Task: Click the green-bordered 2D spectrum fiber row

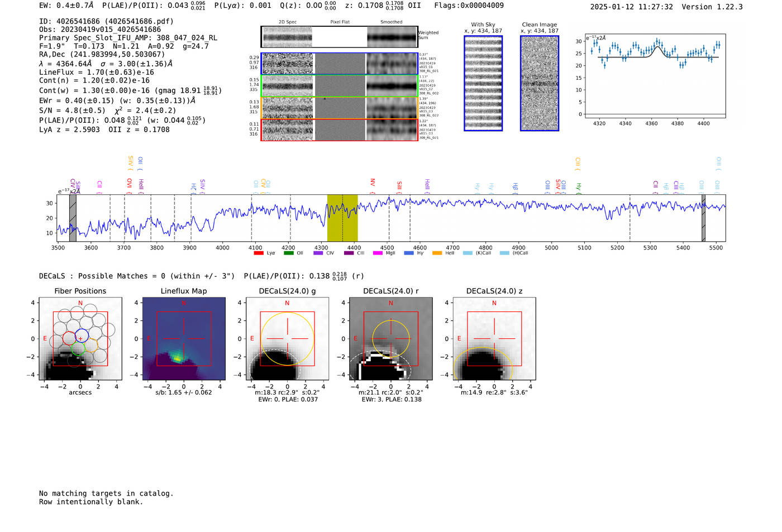Action: tap(340, 86)
